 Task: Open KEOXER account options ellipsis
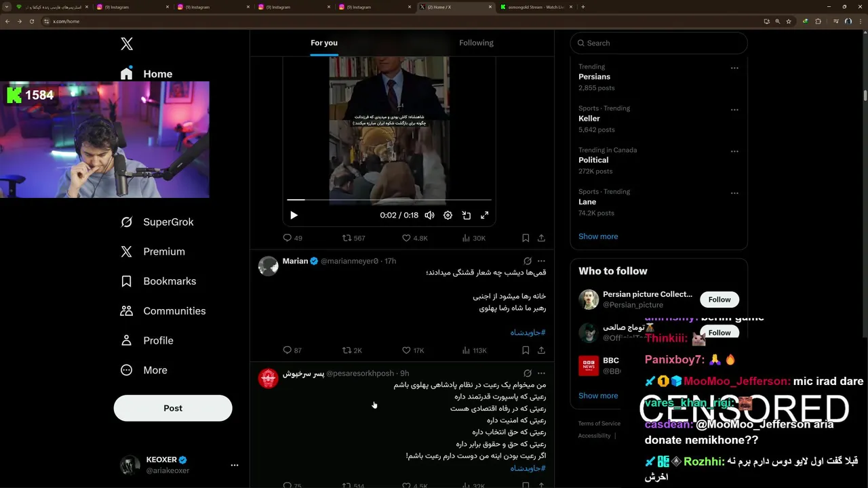[x=235, y=465]
